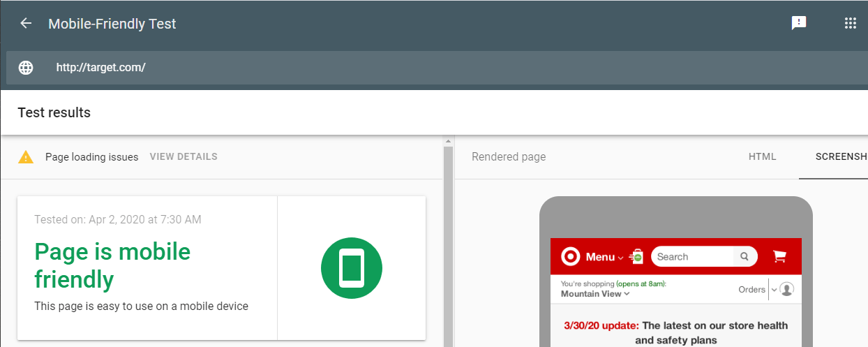Click the 'Mobile-Friendly Test' title
This screenshot has height=347, width=868.
[112, 24]
